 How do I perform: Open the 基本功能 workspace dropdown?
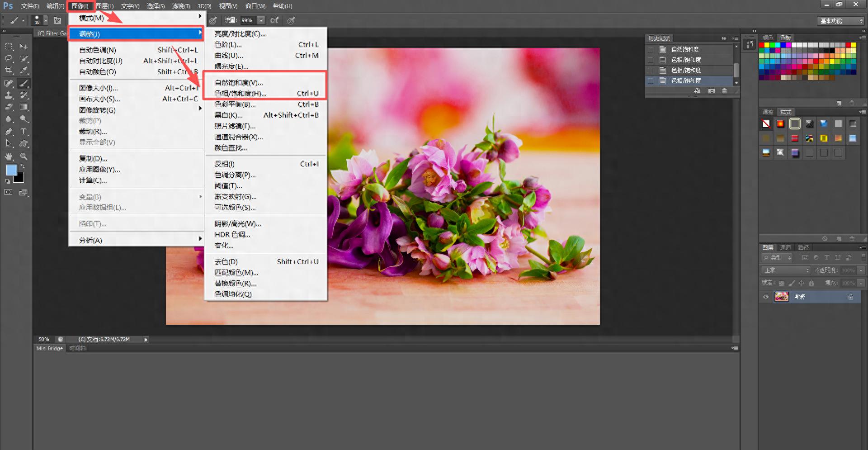click(841, 21)
